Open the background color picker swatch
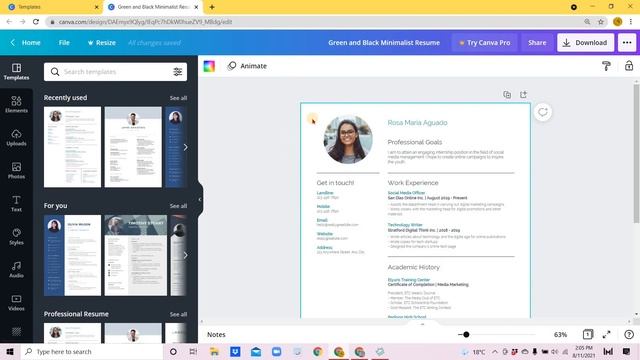The image size is (640, 360). point(209,66)
